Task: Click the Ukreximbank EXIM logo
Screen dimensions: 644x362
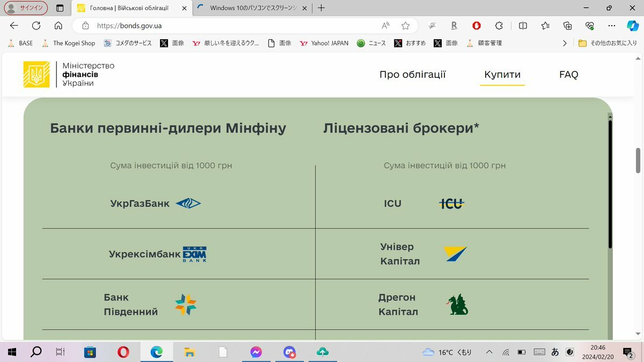Action: (x=195, y=254)
